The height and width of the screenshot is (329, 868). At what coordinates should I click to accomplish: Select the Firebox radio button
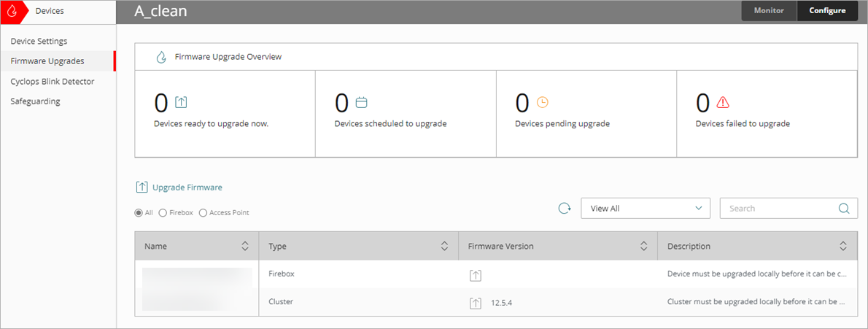pyautogui.click(x=163, y=213)
